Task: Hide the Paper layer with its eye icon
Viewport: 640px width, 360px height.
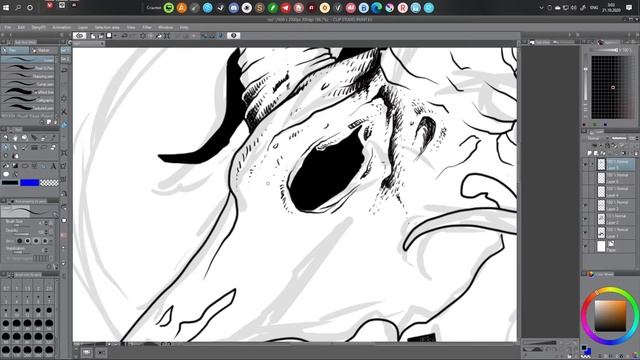Action: (586, 247)
